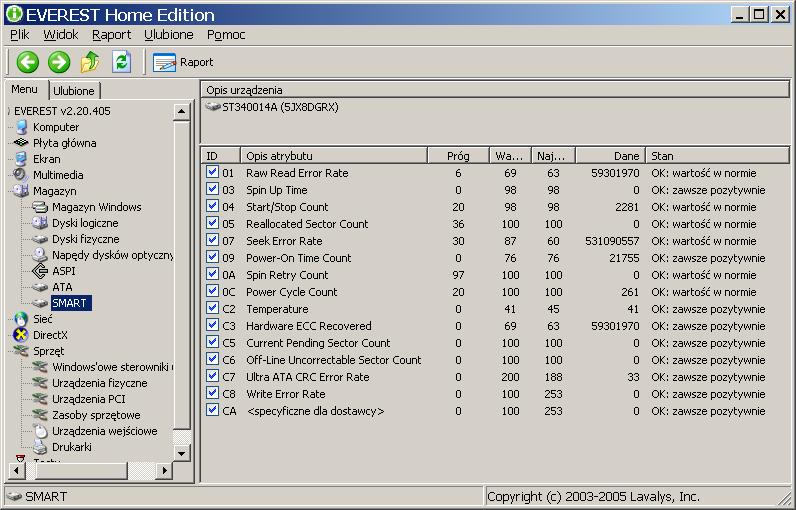
Task: Toggle the Seek Error Rate checkbox
Action: click(212, 240)
